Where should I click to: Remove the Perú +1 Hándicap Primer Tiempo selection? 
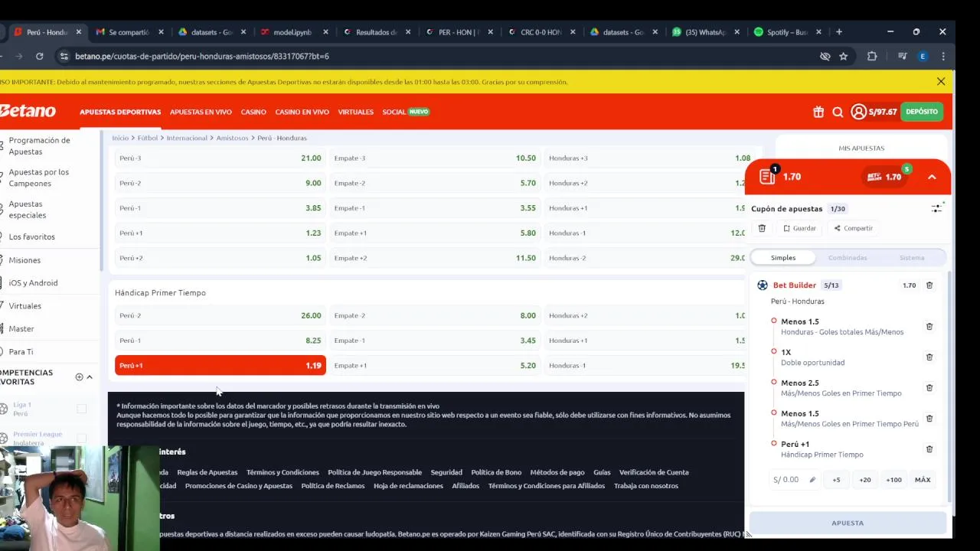[x=929, y=449]
